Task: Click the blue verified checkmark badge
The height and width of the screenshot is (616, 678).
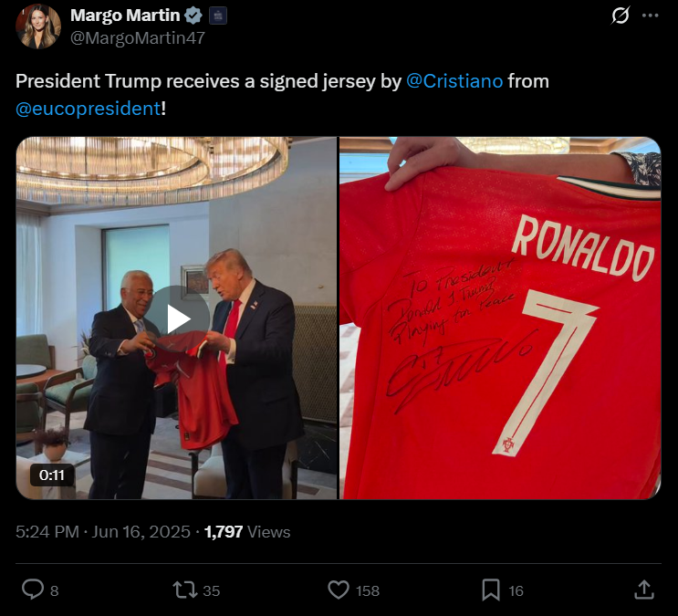Action: 193,16
